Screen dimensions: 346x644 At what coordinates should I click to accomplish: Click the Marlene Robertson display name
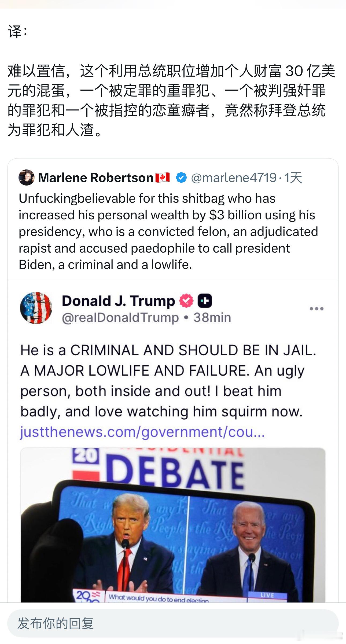pyautogui.click(x=95, y=177)
